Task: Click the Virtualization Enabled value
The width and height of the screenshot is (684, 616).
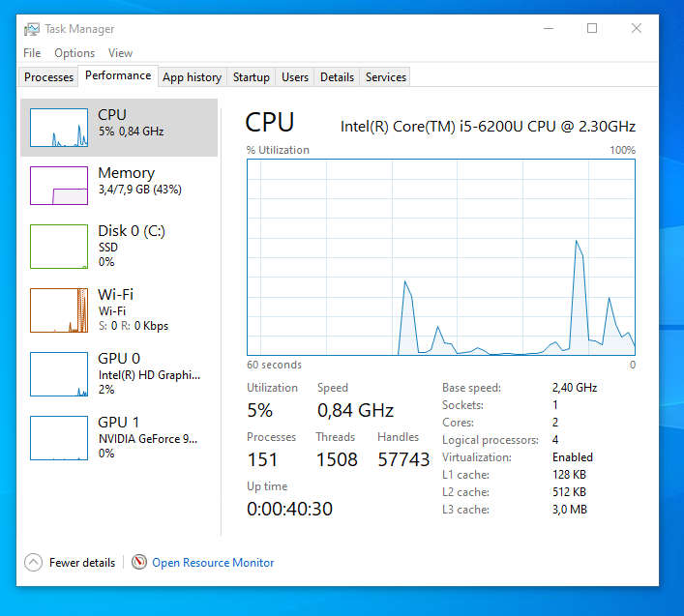Action: coord(573,457)
